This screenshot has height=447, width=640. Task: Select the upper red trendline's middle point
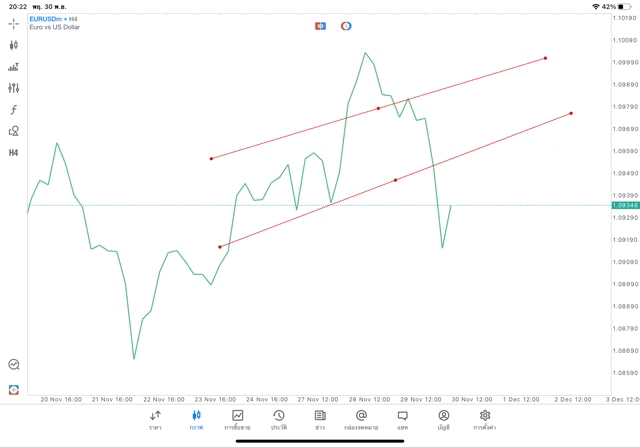coord(378,108)
